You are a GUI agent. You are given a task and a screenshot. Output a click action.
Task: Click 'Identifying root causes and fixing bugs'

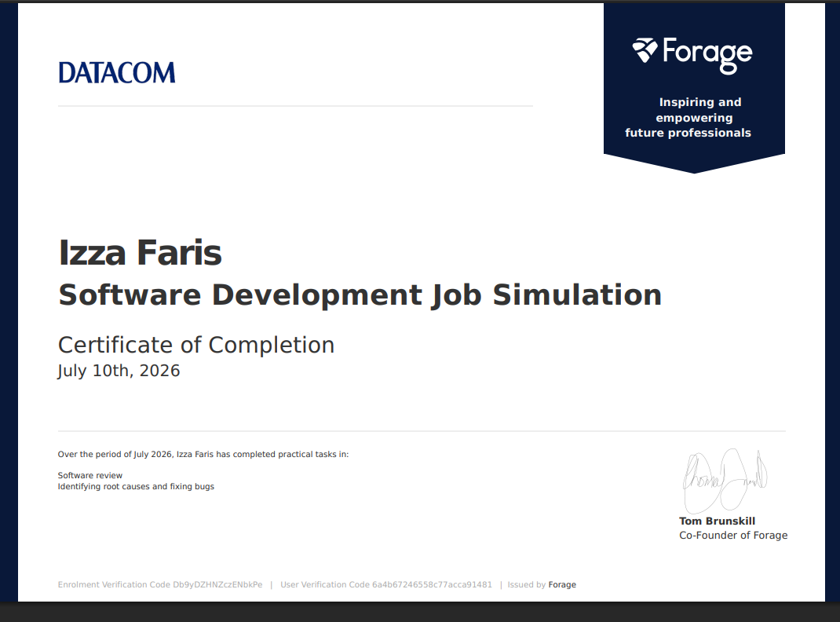click(136, 486)
